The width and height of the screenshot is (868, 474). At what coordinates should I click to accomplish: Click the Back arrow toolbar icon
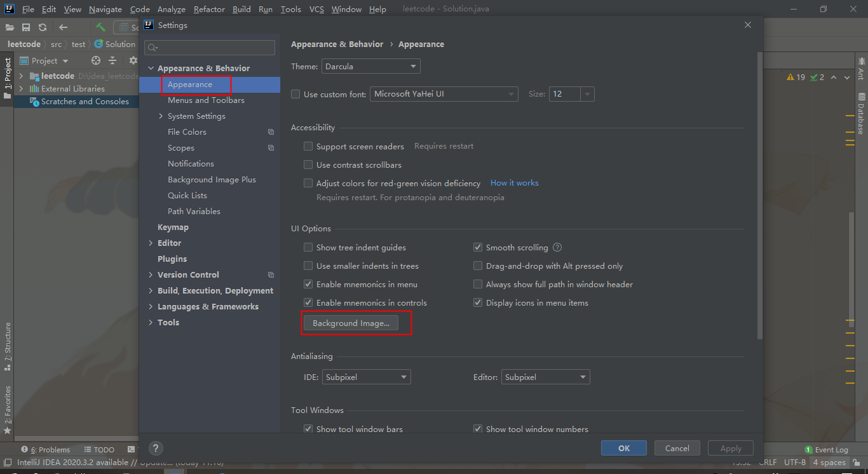coord(63,27)
